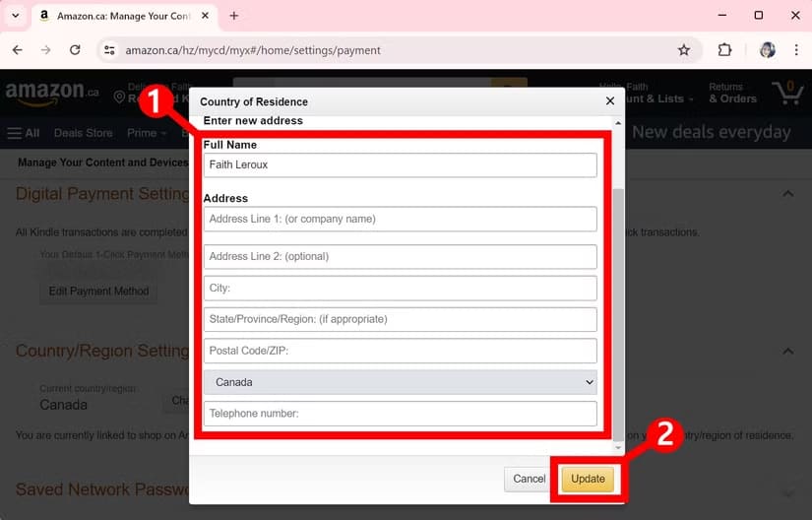Click the delivery location pin icon
The image size is (812, 520).
pyautogui.click(x=119, y=97)
